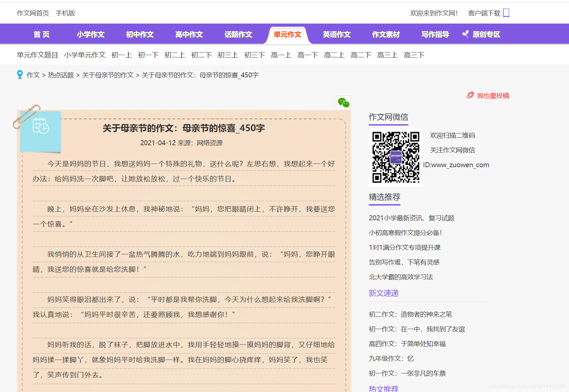Click the speaker icon next to 原创专区
The width and height of the screenshot is (569, 392).
465,34
